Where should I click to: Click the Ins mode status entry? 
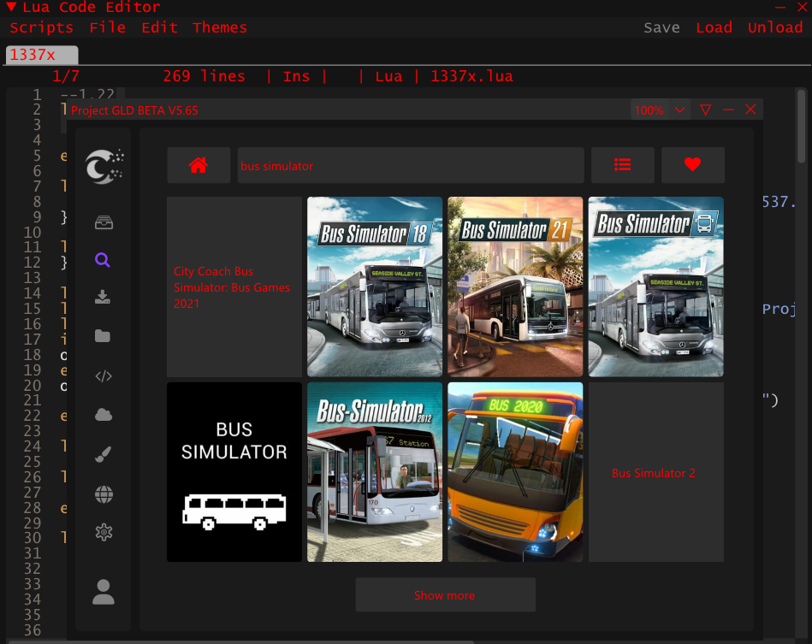pyautogui.click(x=296, y=76)
